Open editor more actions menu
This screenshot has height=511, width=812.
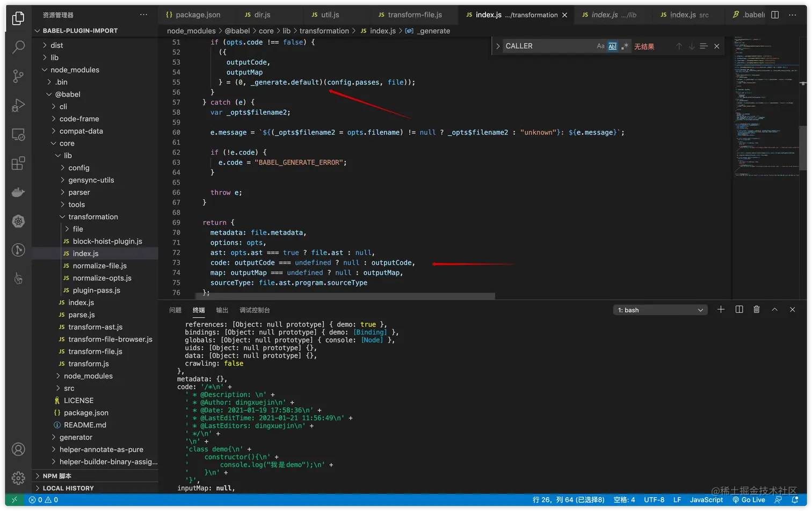coord(793,15)
